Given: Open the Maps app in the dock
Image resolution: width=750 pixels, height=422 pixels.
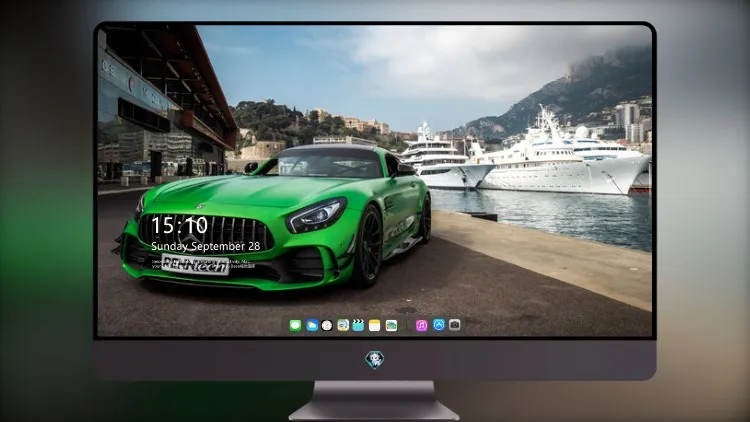Looking at the screenshot, I should point(343,326).
